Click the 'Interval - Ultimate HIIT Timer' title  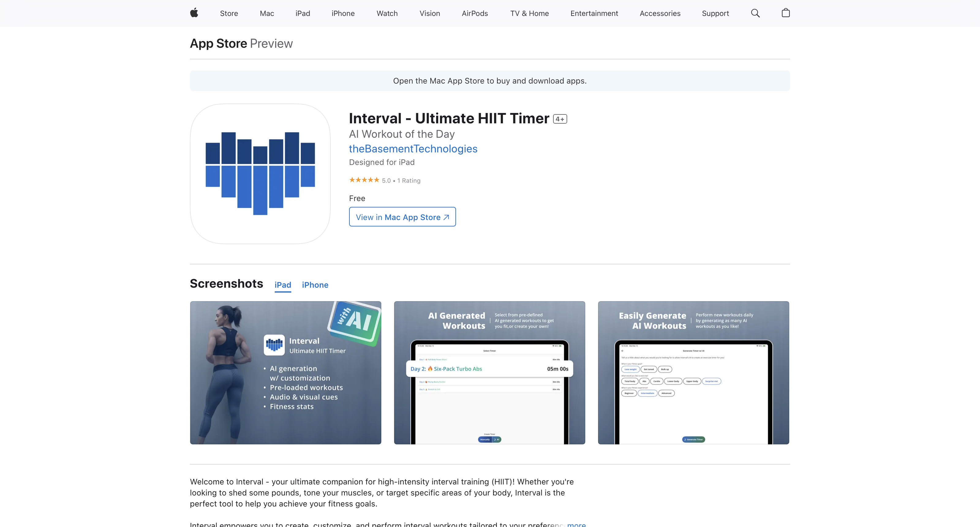tap(449, 118)
